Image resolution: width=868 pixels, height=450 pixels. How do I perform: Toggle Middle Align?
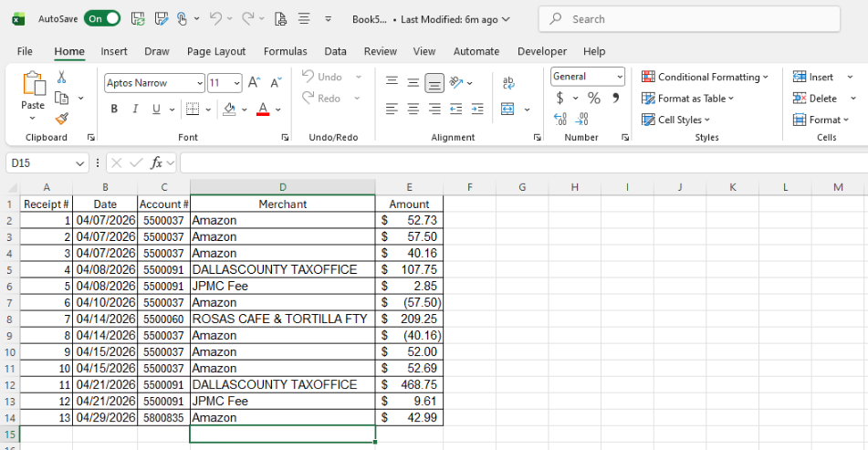click(413, 82)
